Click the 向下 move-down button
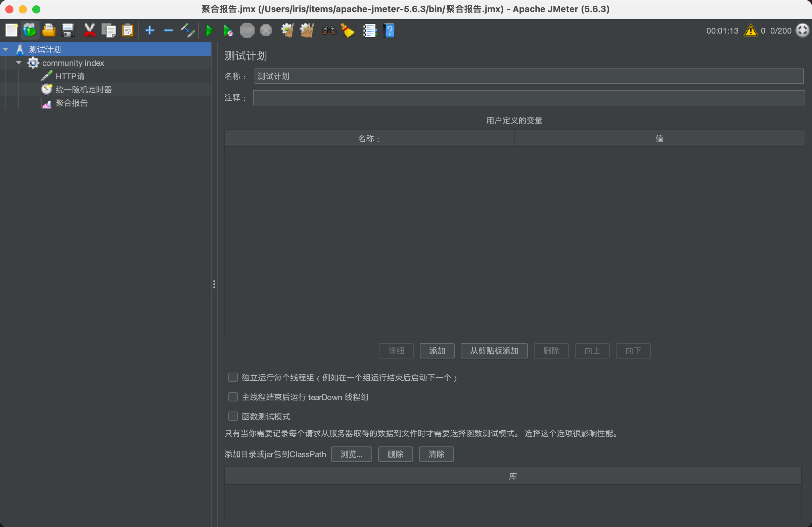This screenshot has width=812, height=527. click(633, 351)
